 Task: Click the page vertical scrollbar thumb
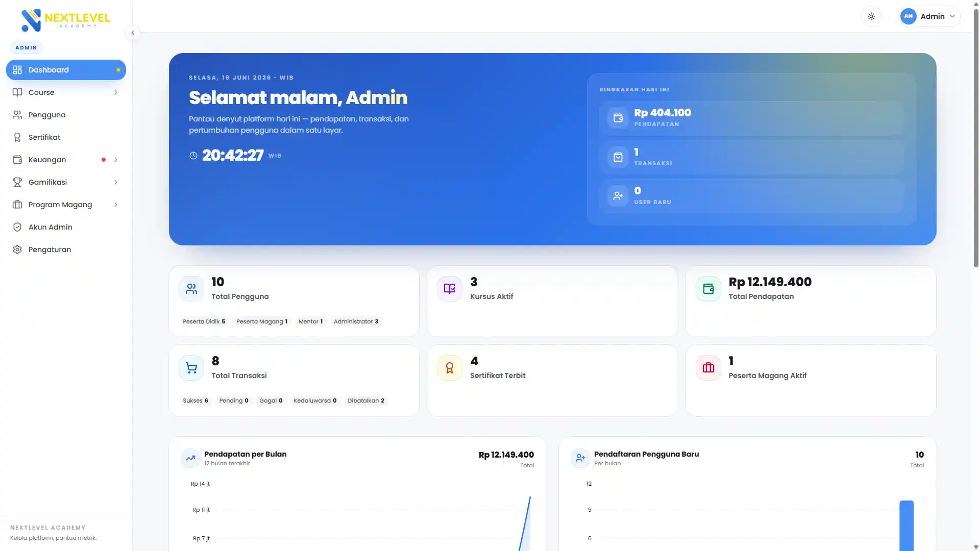tap(976, 138)
